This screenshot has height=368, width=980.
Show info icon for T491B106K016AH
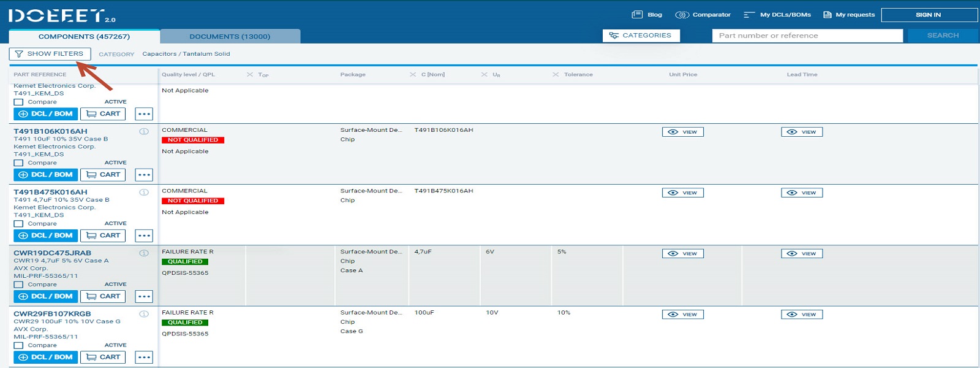point(144,131)
